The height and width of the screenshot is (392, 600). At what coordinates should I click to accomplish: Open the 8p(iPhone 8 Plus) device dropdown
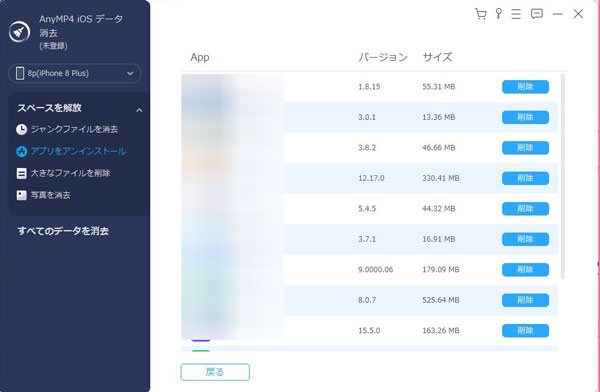coord(75,74)
